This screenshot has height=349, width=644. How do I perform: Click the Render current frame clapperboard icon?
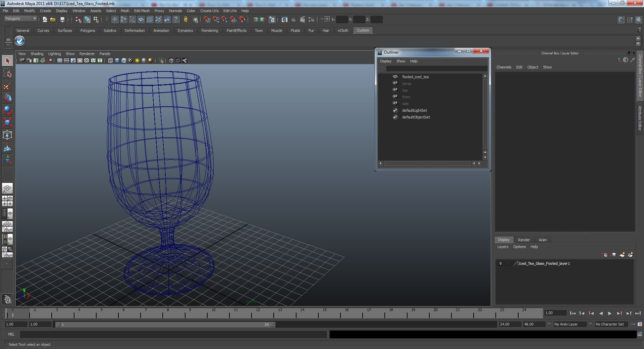293,19
